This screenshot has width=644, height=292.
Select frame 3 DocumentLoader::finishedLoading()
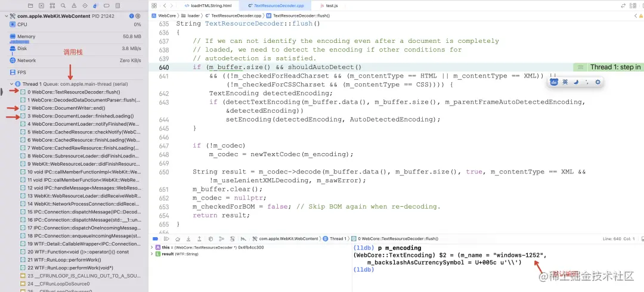pos(80,116)
